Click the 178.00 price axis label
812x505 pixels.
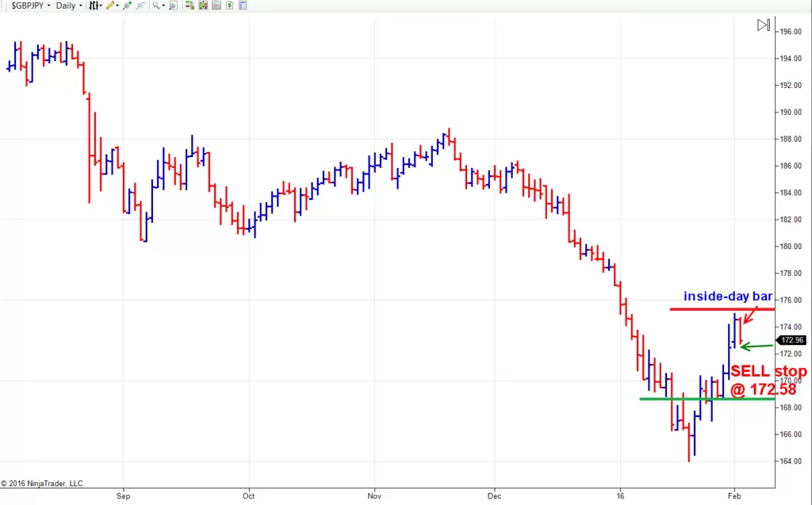(791, 274)
